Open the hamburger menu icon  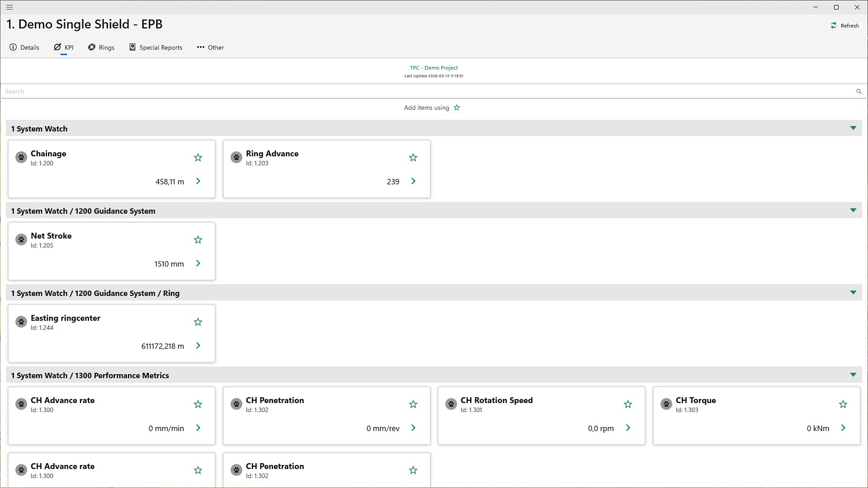(9, 7)
